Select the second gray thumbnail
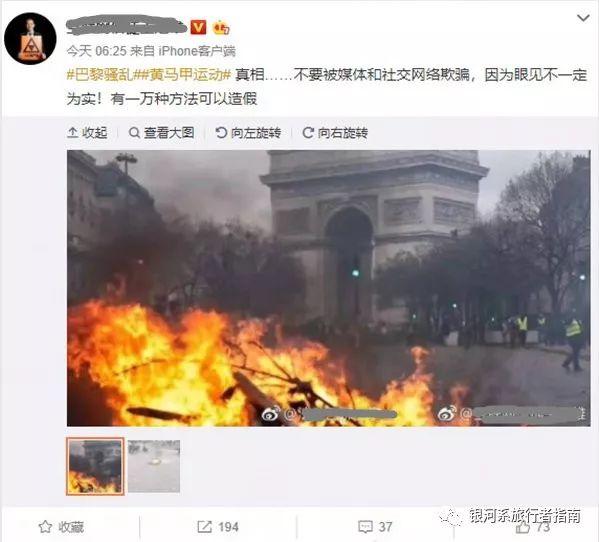 click(154, 466)
